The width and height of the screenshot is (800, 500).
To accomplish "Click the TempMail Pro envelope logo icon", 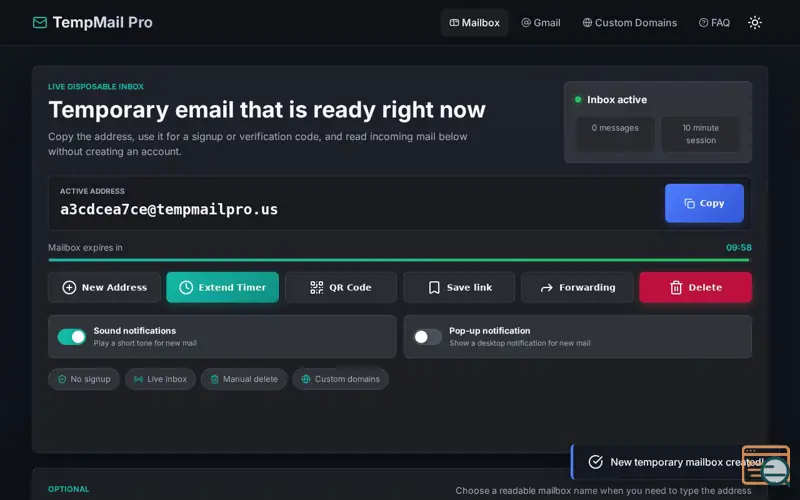I will pos(40,22).
